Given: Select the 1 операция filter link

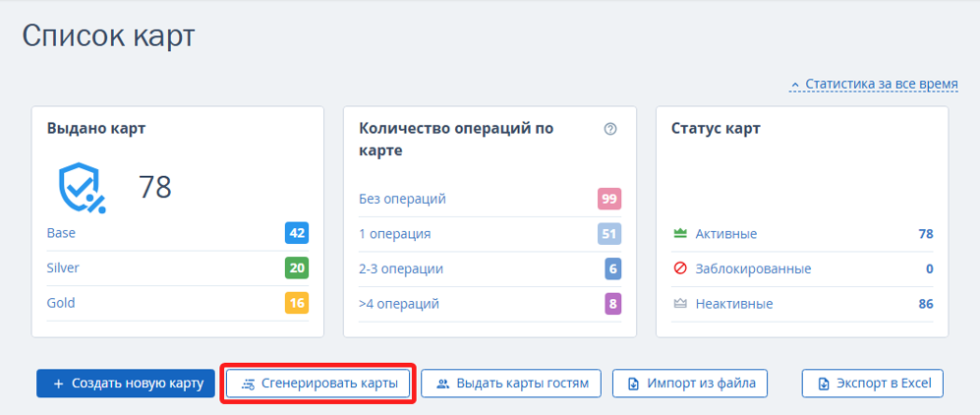Looking at the screenshot, I should click(x=395, y=234).
